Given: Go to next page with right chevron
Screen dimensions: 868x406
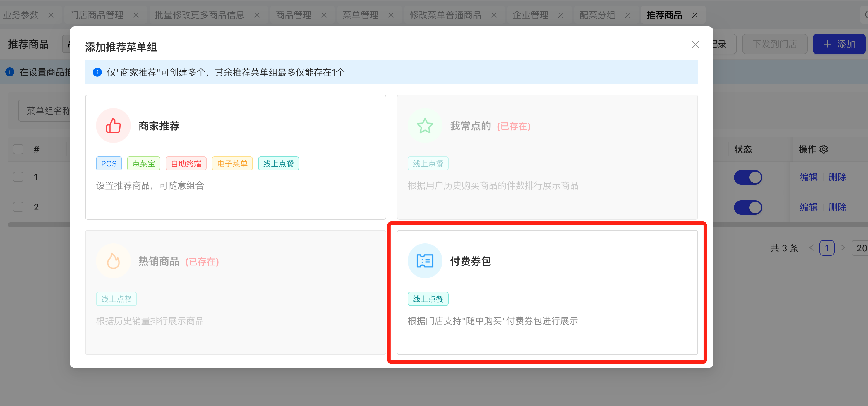Looking at the screenshot, I should 842,248.
